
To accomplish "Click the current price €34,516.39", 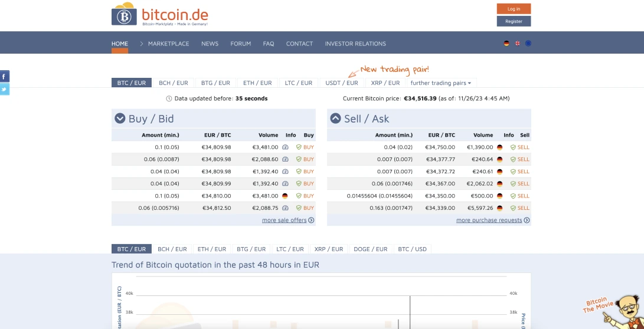I will click(x=420, y=98).
